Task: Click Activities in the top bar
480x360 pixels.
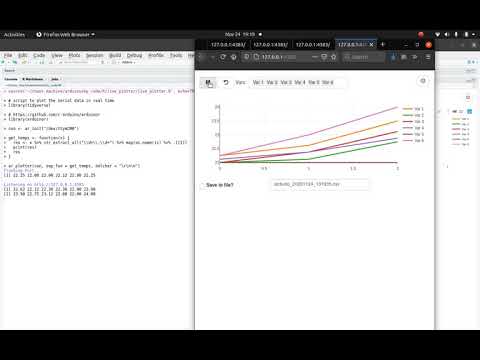Action: tap(14, 35)
